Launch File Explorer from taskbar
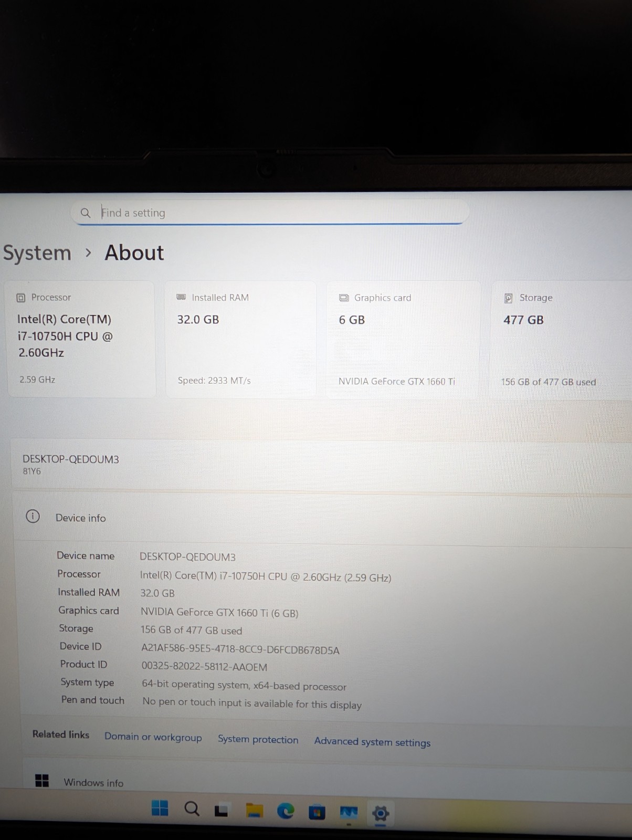 (x=254, y=811)
